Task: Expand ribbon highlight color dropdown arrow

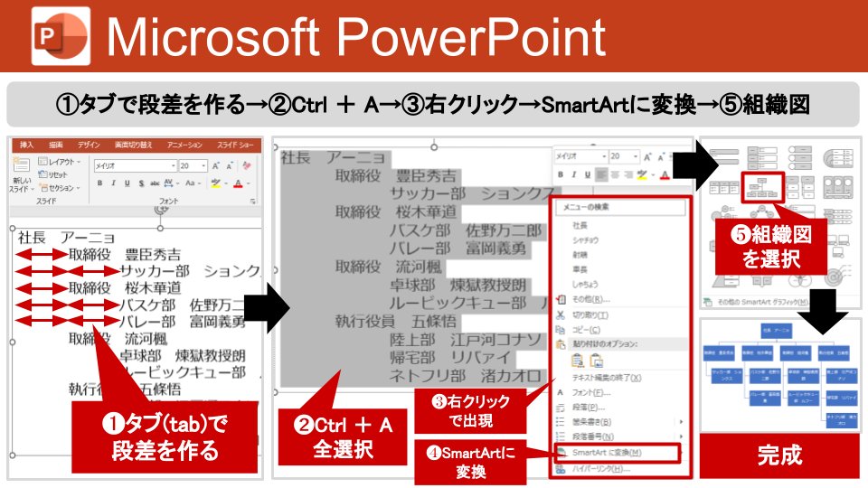Action: click(x=226, y=183)
